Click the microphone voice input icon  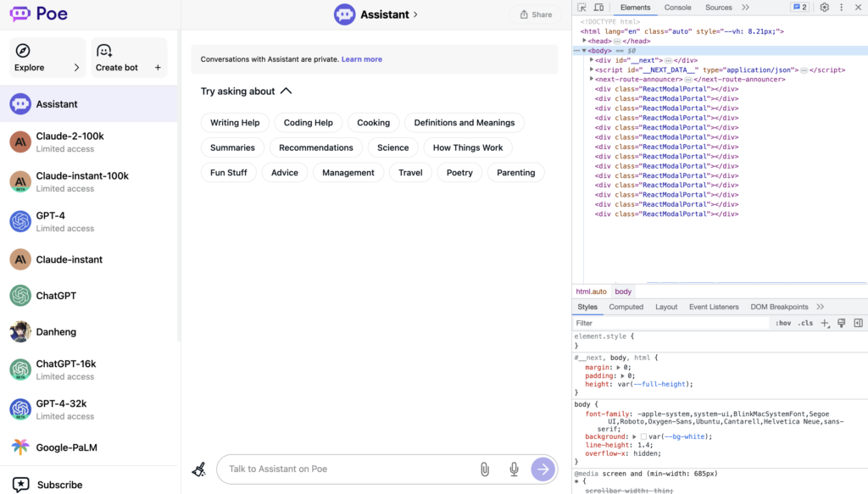514,469
